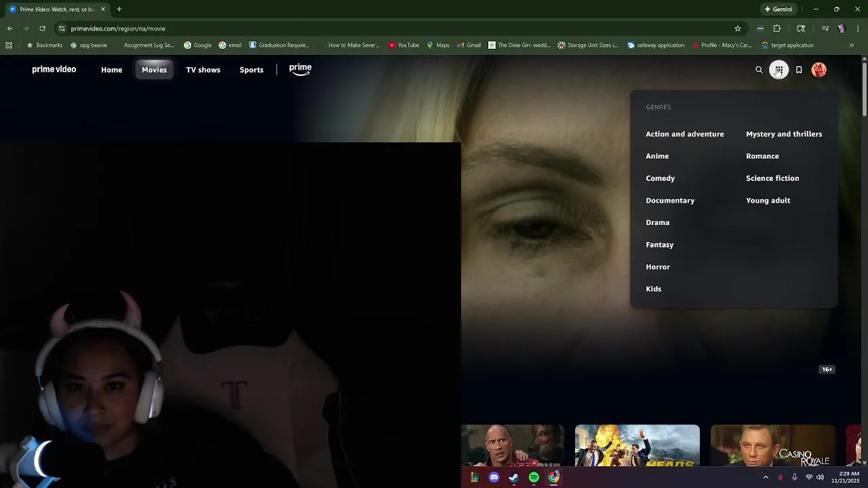Pick the Drama genre

658,222
